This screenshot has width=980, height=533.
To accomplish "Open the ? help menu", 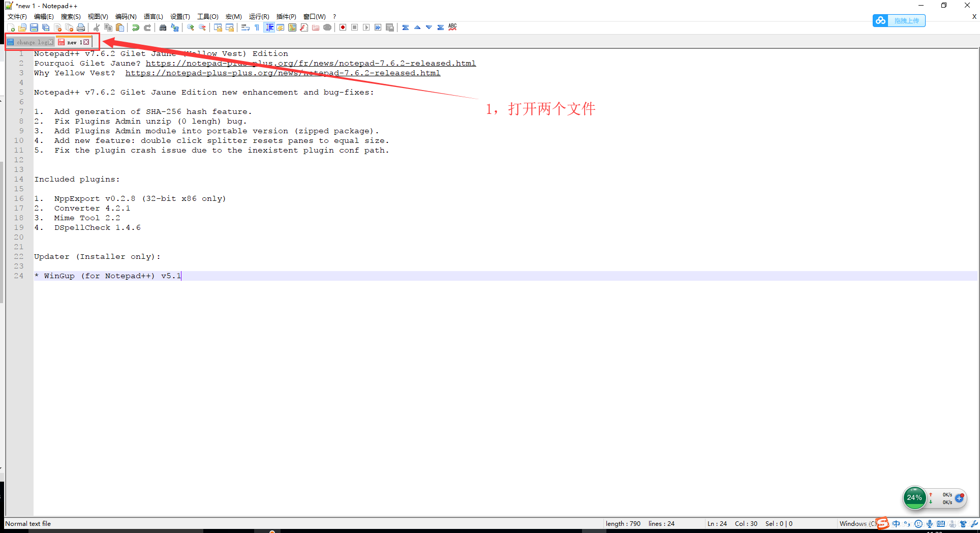I will (x=334, y=17).
